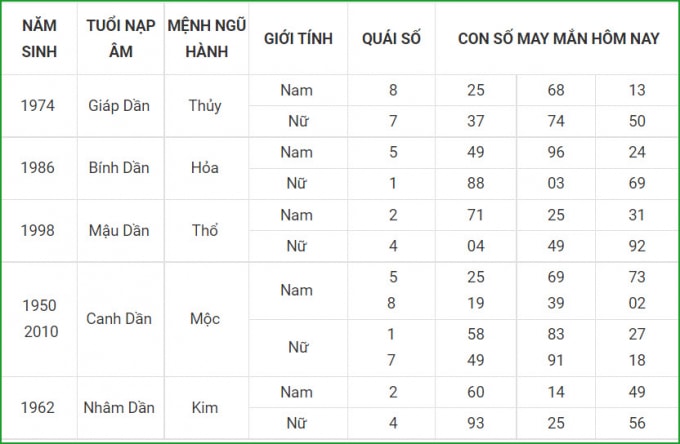The width and height of the screenshot is (680, 444).
Task: Select the 1962 year cell
Action: coord(38,408)
